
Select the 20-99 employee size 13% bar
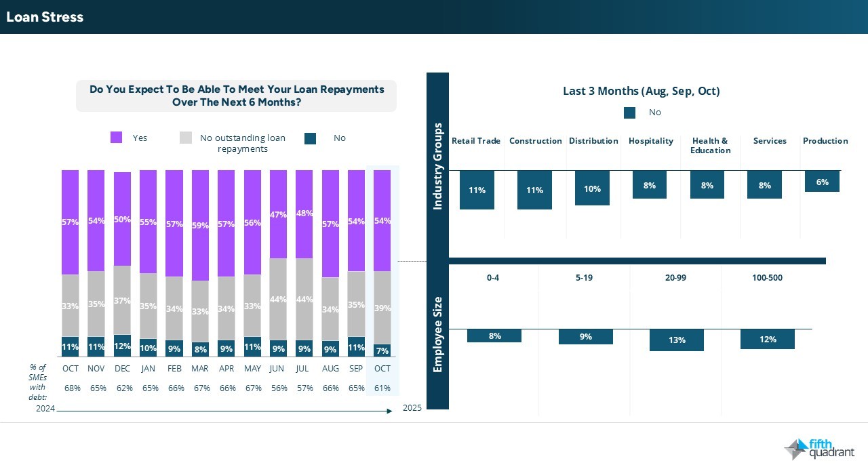click(676, 340)
